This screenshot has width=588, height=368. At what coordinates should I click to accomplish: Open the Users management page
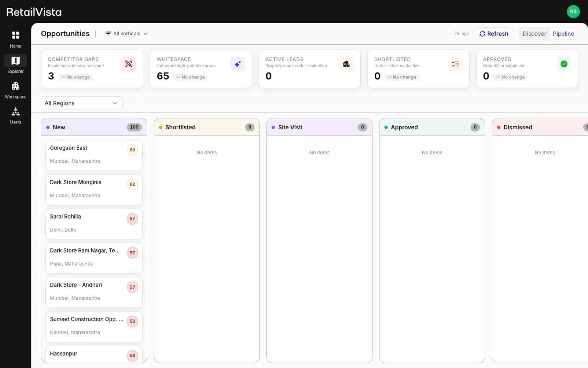(x=16, y=116)
